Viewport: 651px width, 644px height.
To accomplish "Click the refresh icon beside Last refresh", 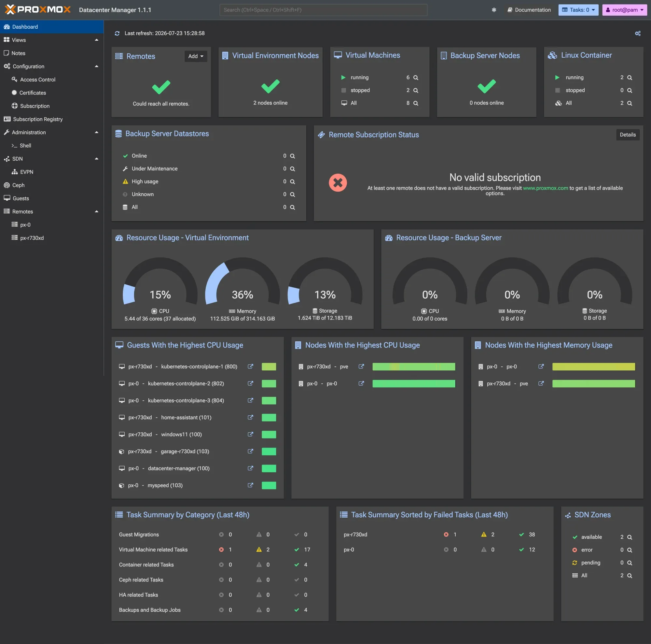I will 117,33.
